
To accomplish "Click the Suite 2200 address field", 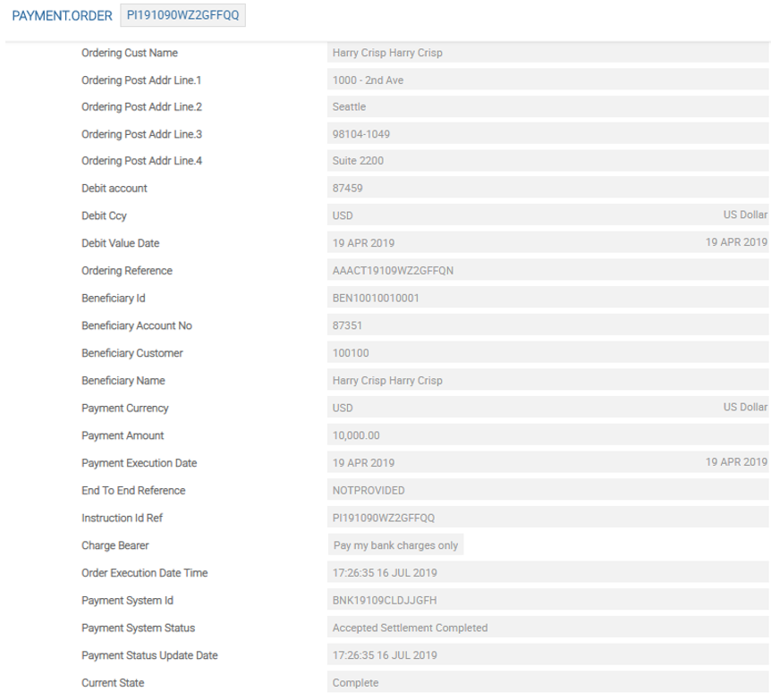I will click(547, 162).
